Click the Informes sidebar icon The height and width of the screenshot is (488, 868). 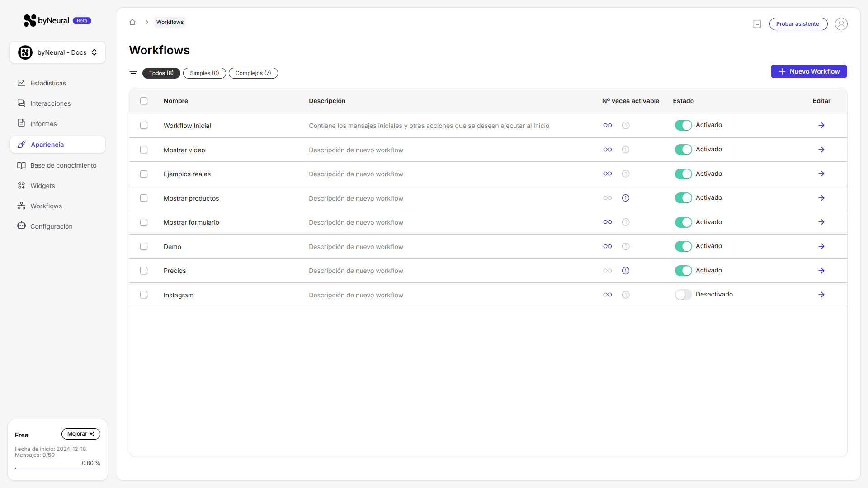coord(21,123)
